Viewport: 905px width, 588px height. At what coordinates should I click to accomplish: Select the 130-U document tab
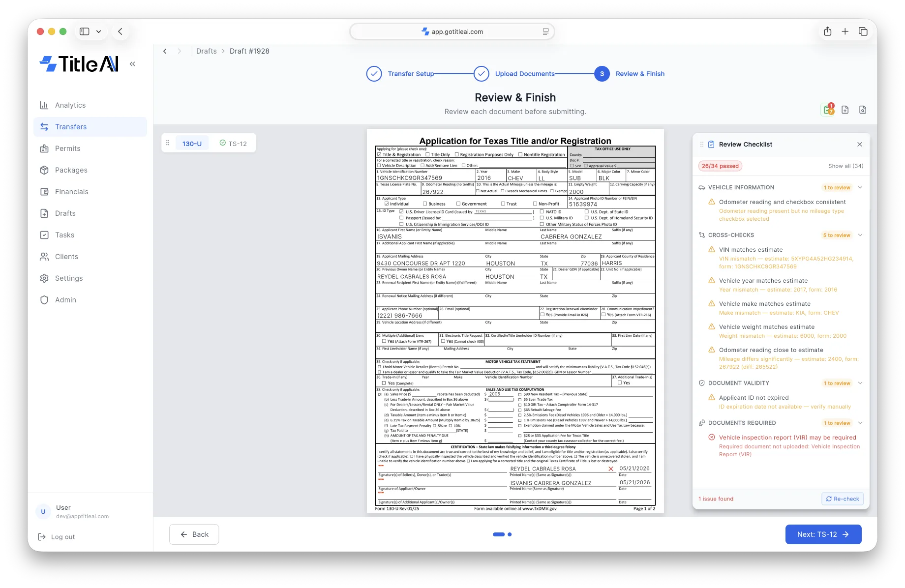coord(192,144)
